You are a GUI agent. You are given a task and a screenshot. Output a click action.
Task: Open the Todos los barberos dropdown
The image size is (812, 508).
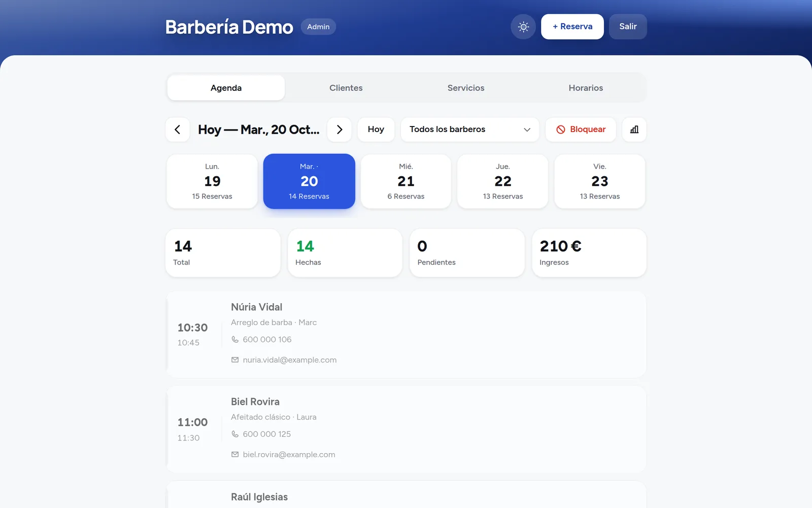point(470,130)
